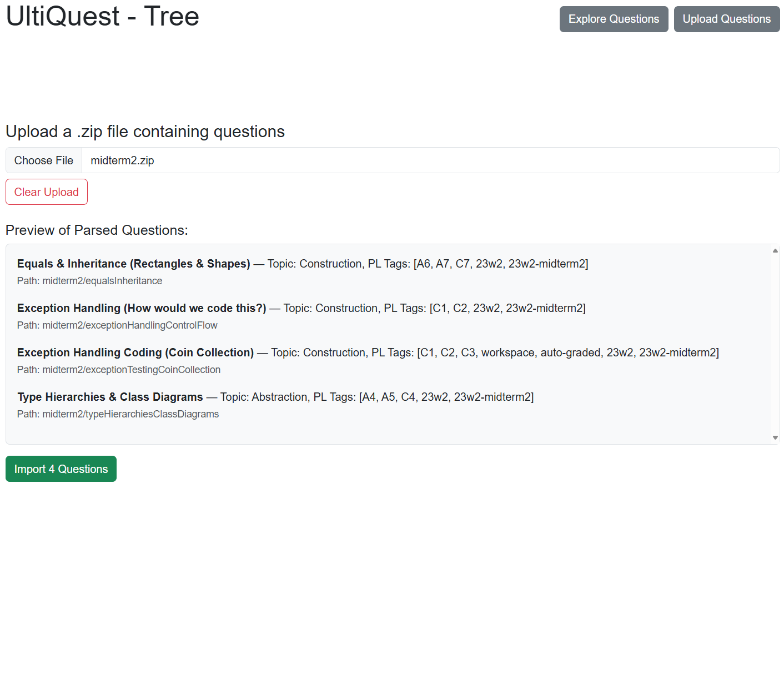Image resolution: width=784 pixels, height=685 pixels.
Task: Click the preview scrollbar up arrow
Action: 775,251
